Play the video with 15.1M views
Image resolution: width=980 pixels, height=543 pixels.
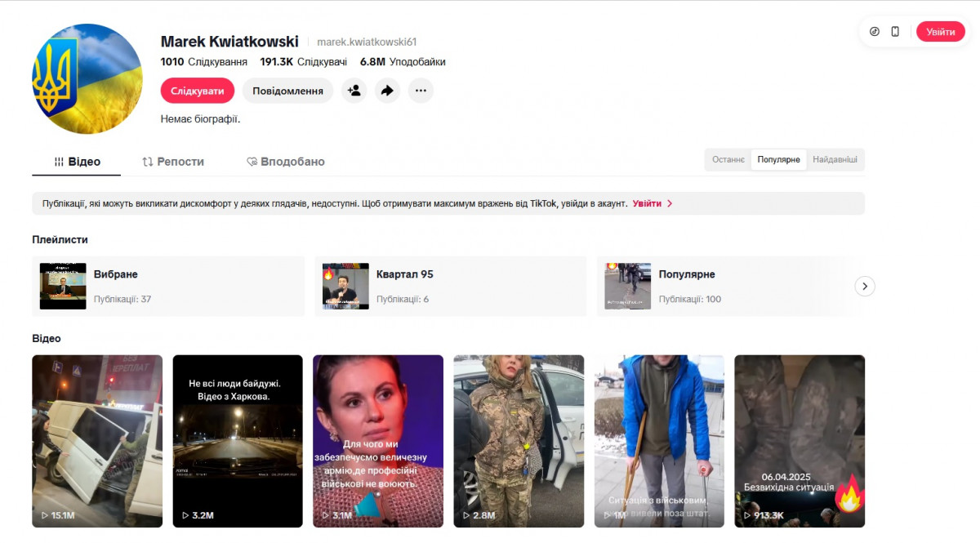pyautogui.click(x=97, y=441)
